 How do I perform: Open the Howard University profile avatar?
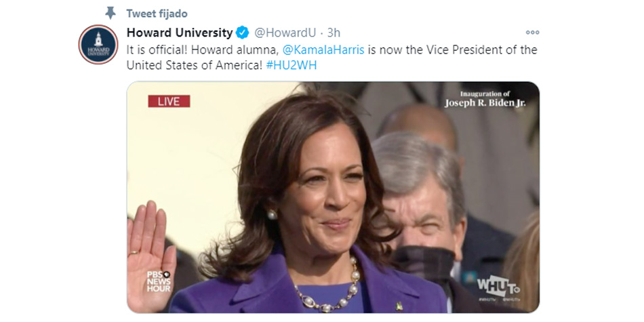point(98,44)
